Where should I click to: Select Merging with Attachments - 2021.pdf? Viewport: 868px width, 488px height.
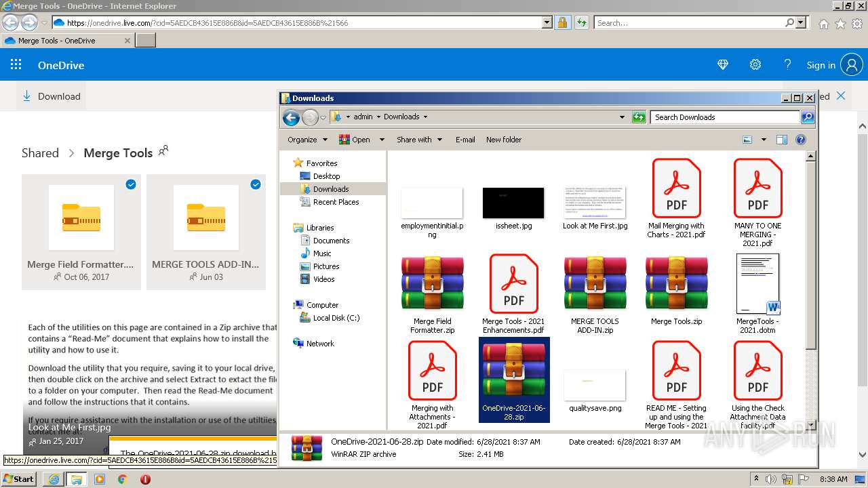click(432, 385)
